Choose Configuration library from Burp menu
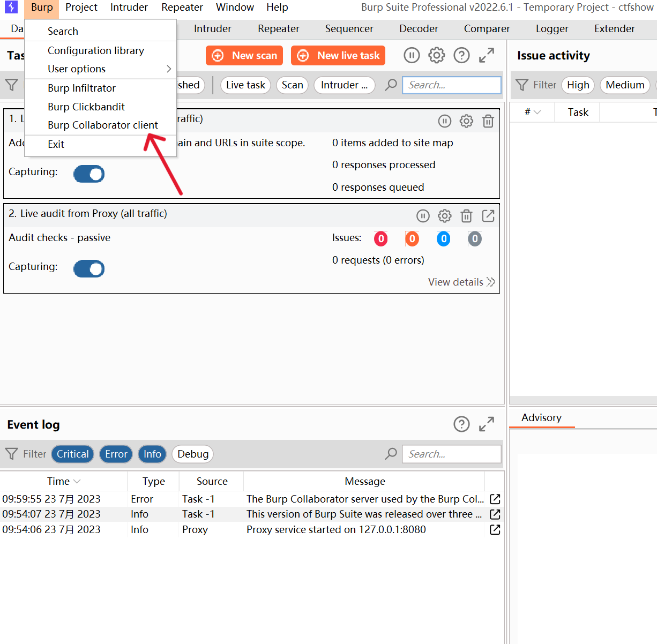 pos(100,50)
